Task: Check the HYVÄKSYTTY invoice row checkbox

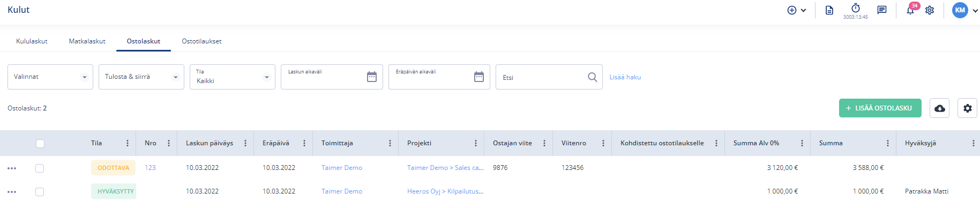Action: click(40, 192)
